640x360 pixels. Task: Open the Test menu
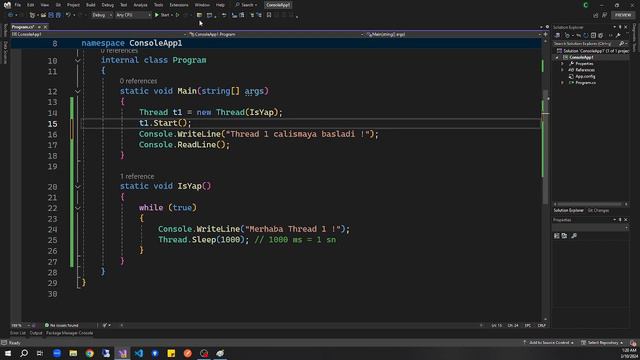point(123,5)
